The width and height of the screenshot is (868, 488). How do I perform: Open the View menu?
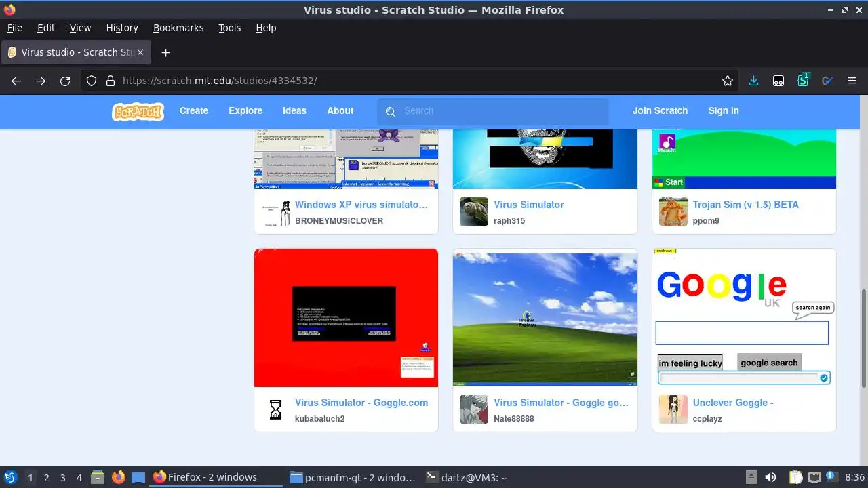point(80,28)
